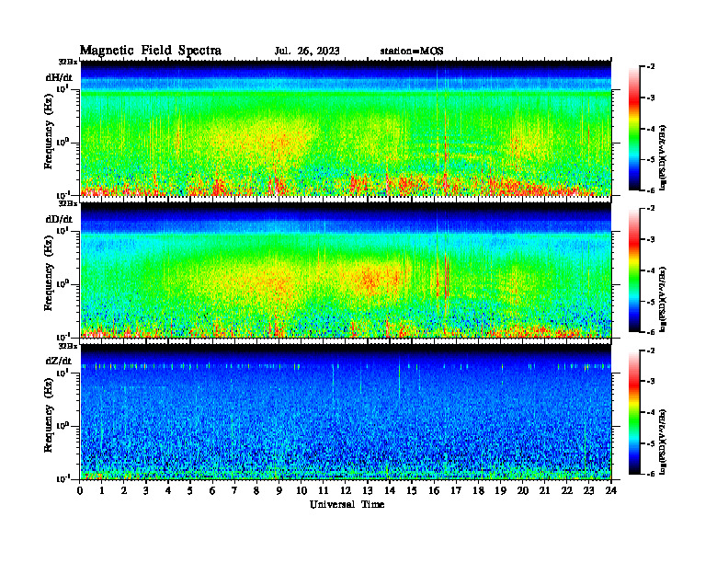Click the log PSD label beside dH/dt color bar
Image resolution: width=728 pixels, height=563 pixels.
(x=663, y=157)
